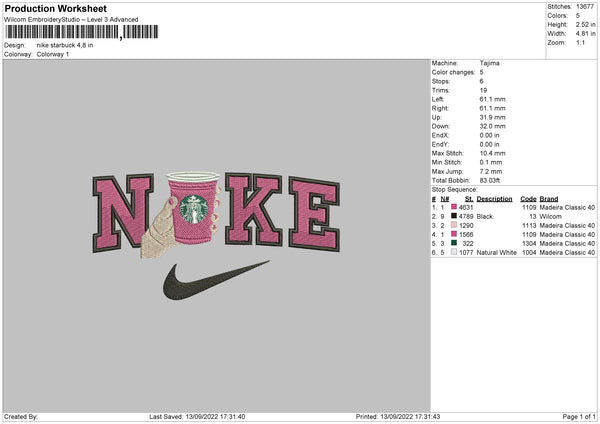Click the pink swatch for thread 1566
The image size is (600, 424).
point(454,234)
